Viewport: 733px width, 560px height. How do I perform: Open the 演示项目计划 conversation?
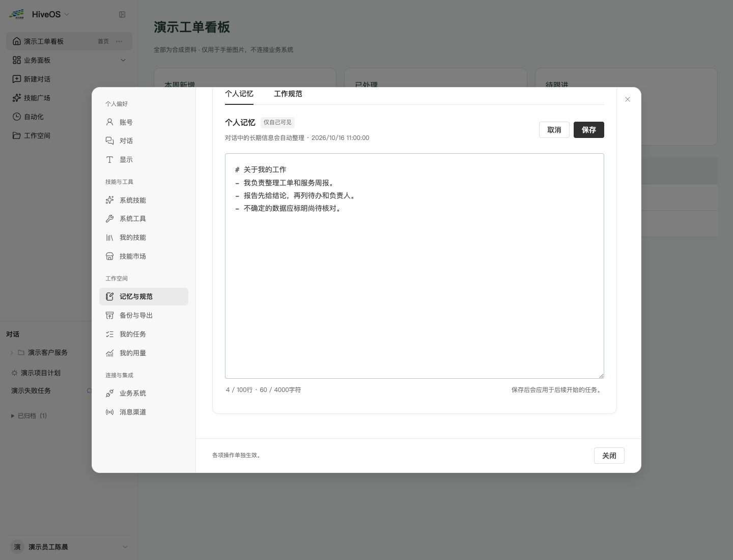(41, 373)
